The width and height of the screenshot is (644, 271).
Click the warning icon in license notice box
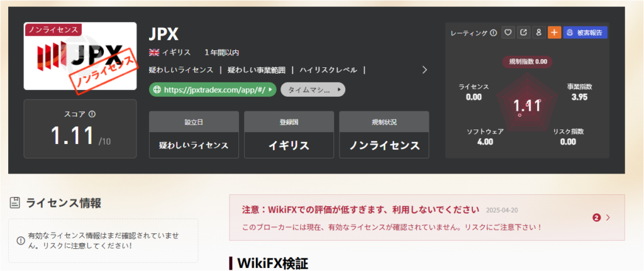pos(21,241)
